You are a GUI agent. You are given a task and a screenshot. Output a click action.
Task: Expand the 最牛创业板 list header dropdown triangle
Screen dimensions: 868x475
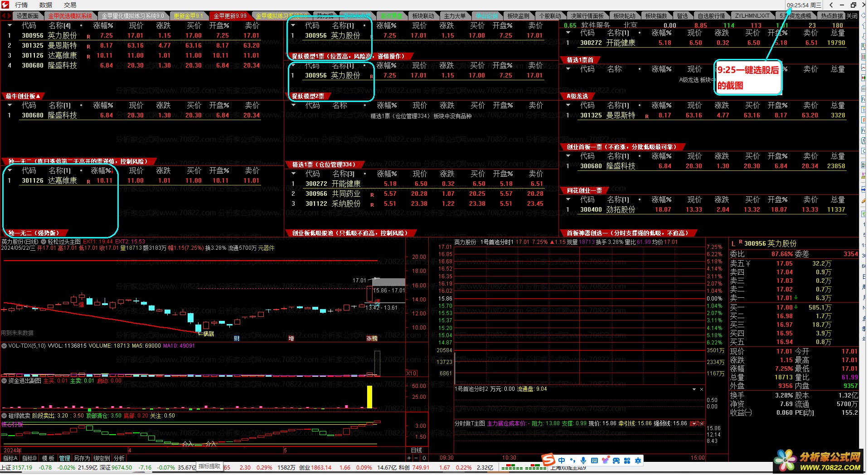tap(10, 105)
